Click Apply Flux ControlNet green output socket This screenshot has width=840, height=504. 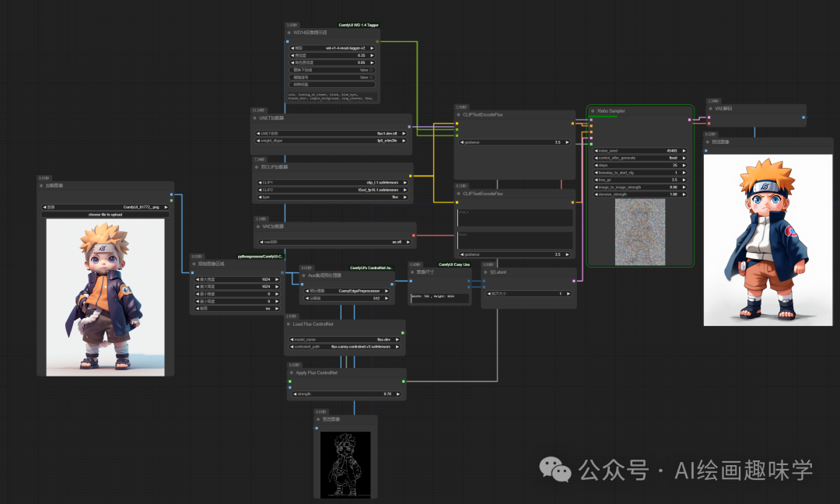coord(404,381)
